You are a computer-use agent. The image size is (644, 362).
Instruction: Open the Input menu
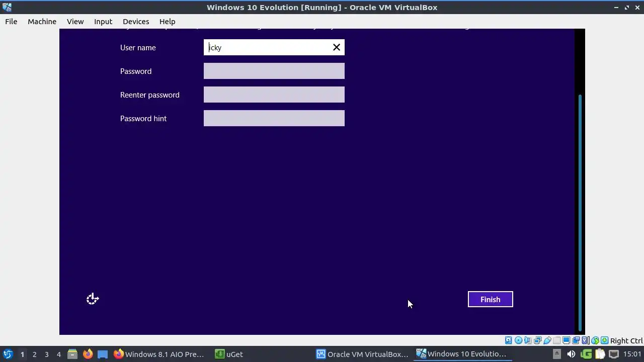coord(103,22)
